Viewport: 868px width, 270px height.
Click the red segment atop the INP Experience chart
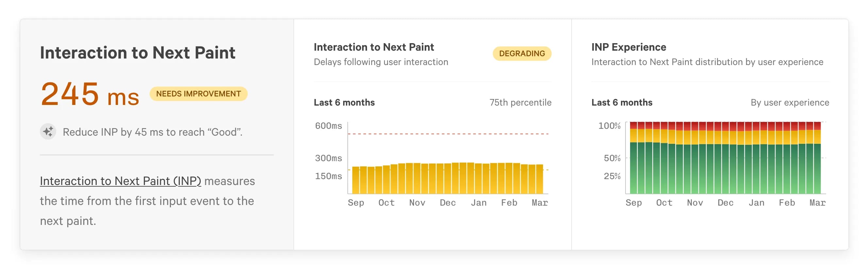[725, 126]
